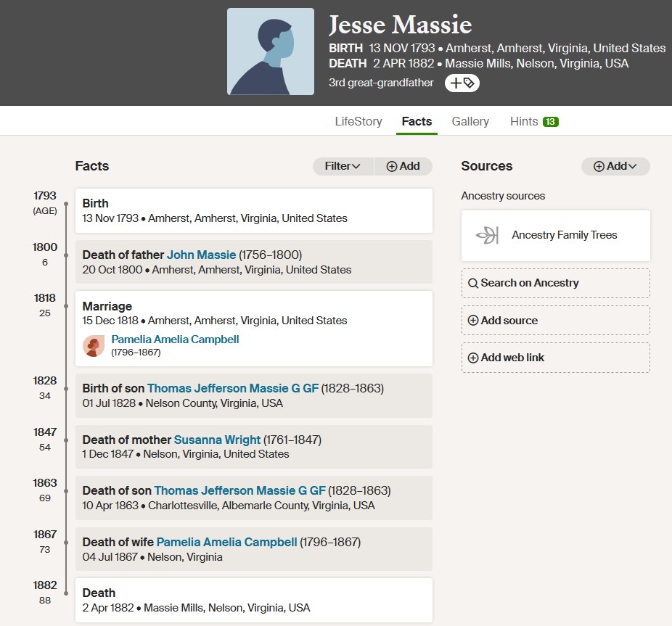The height and width of the screenshot is (626, 672).
Task: Click Jesse Massie's profile silhouette image
Action: [271, 52]
